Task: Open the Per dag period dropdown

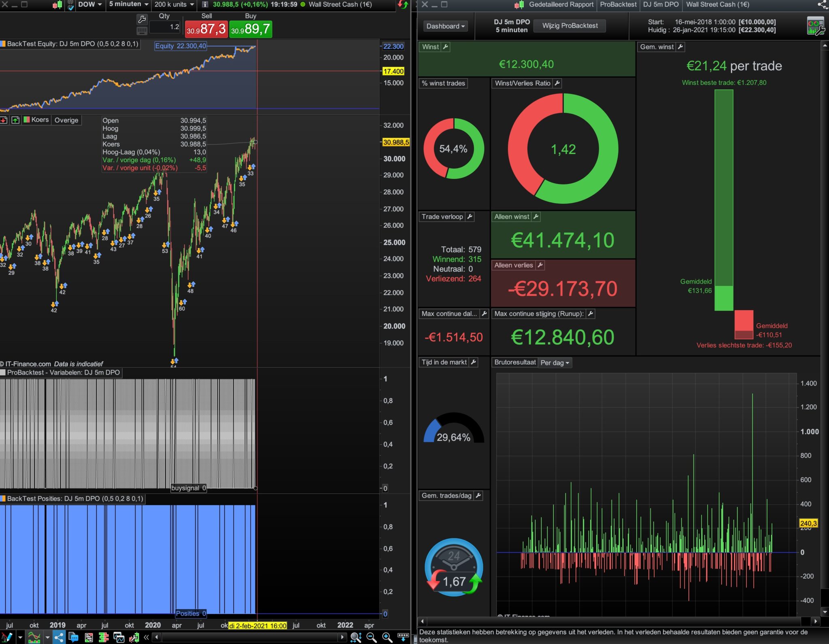Action: click(x=555, y=363)
